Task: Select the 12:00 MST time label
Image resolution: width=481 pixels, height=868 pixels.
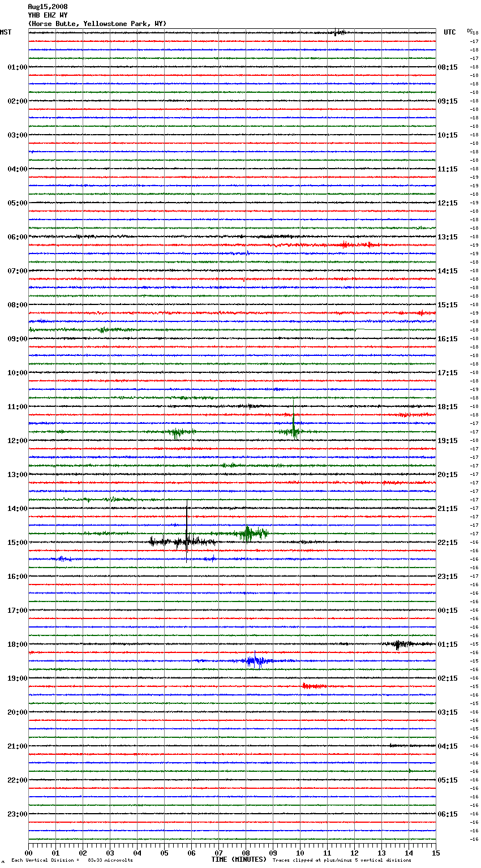Action: click(18, 441)
